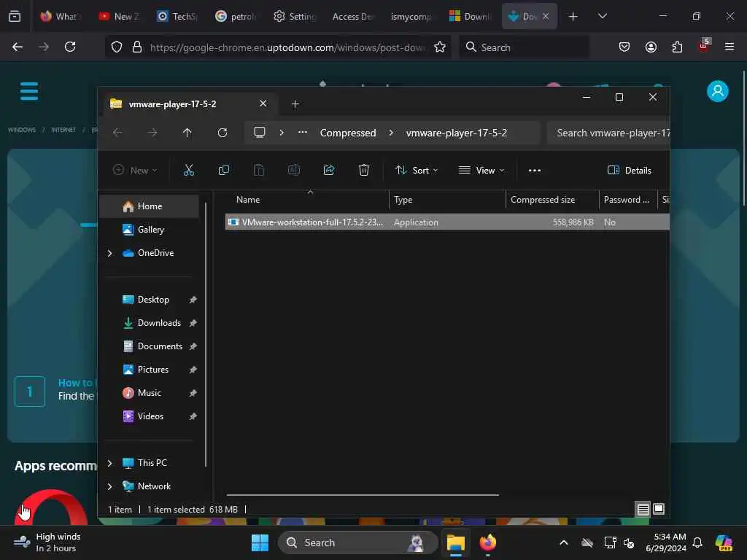Open Firefox Pocket save icon
The image size is (747, 560).
click(x=624, y=47)
